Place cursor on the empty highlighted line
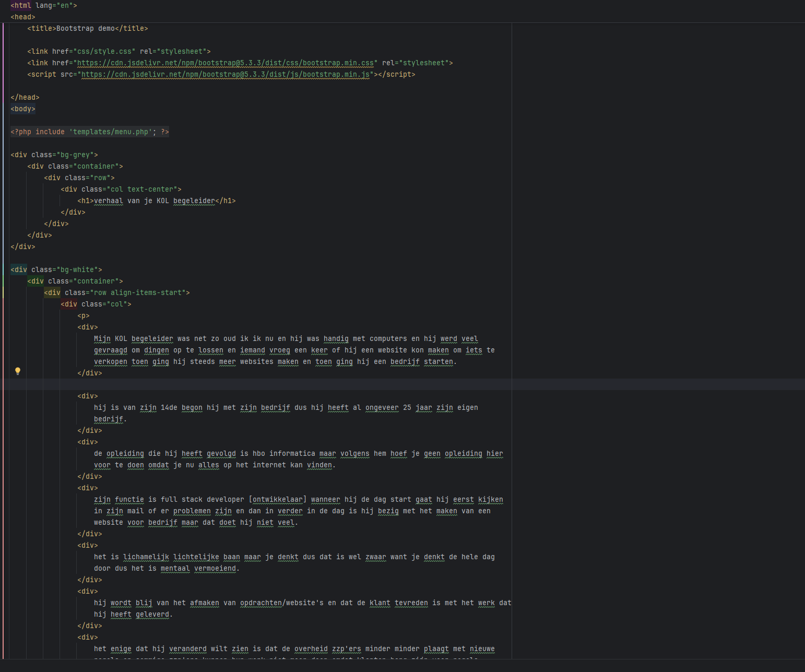The width and height of the screenshot is (805, 672). tap(261, 384)
